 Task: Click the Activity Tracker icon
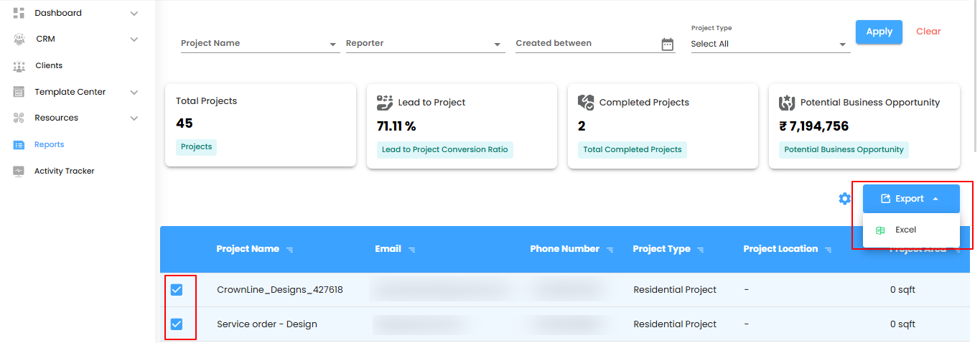click(x=19, y=171)
